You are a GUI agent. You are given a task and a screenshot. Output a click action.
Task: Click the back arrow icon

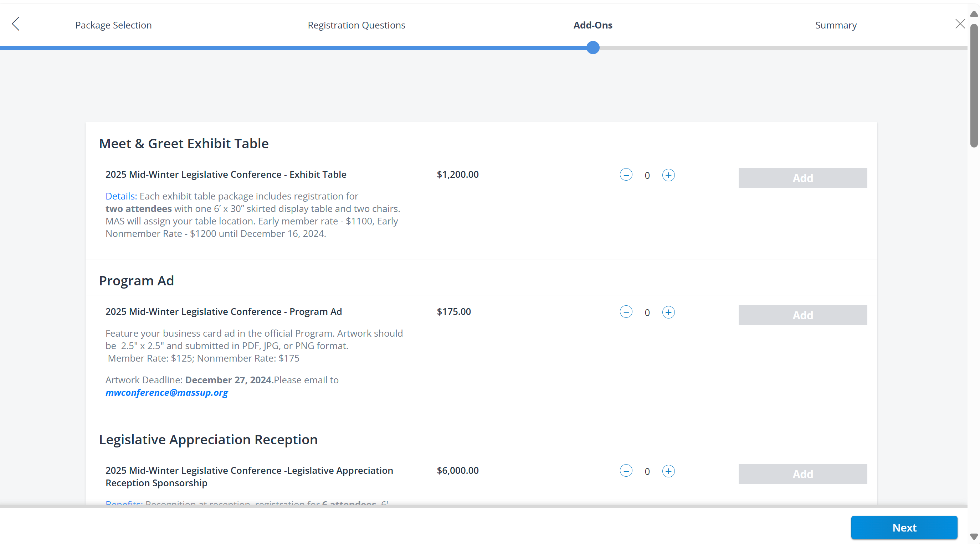(x=16, y=24)
